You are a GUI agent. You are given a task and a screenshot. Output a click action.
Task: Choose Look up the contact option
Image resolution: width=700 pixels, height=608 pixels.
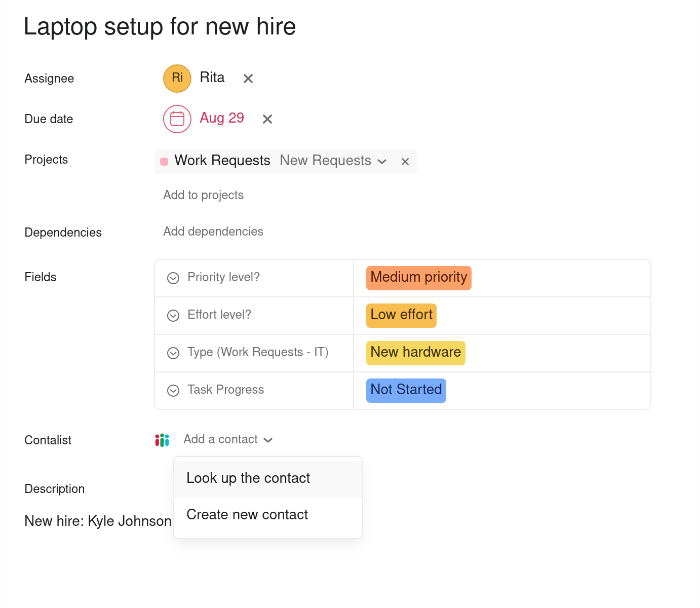click(248, 478)
